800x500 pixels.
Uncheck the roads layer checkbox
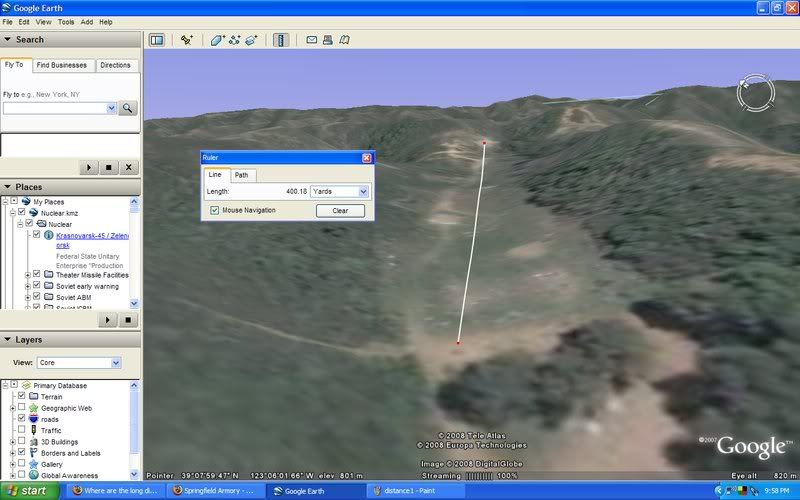[x=21, y=418]
